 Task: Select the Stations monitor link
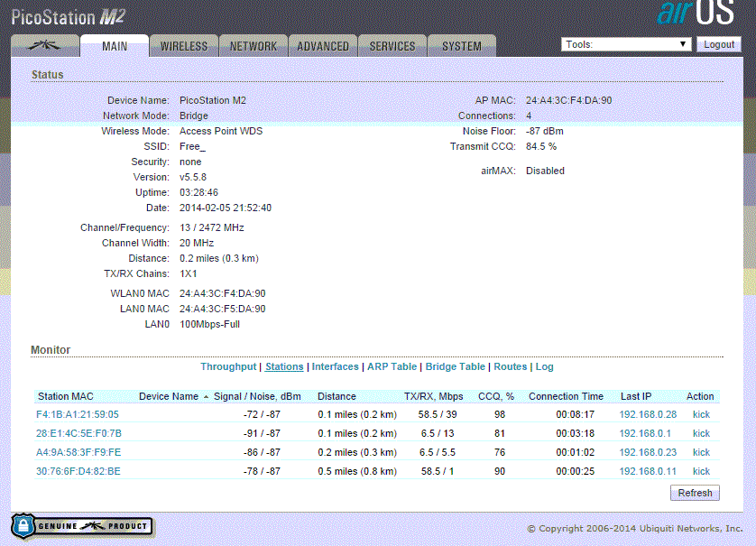(x=284, y=366)
